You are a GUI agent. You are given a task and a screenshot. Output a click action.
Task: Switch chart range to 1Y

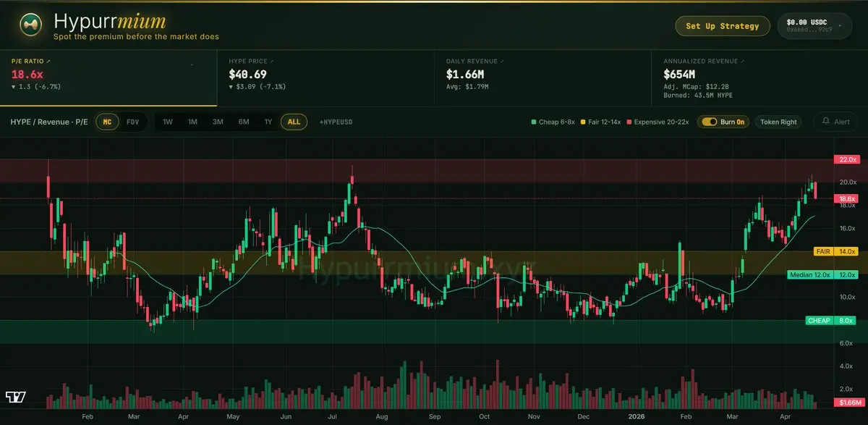click(268, 122)
